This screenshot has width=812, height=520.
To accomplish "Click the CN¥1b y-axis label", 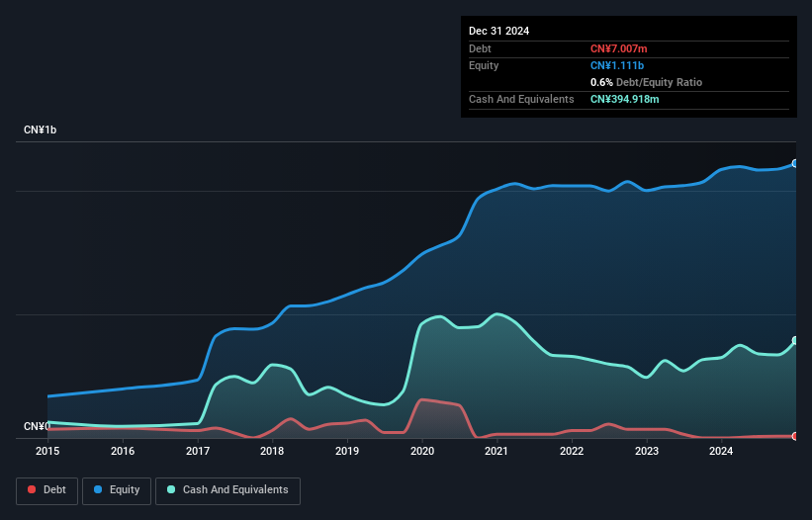I will coord(40,130).
